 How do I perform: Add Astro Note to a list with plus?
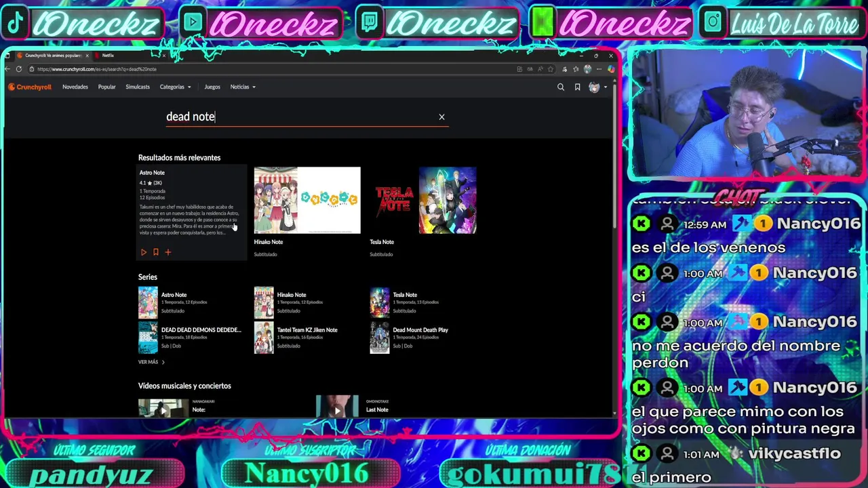click(x=168, y=252)
